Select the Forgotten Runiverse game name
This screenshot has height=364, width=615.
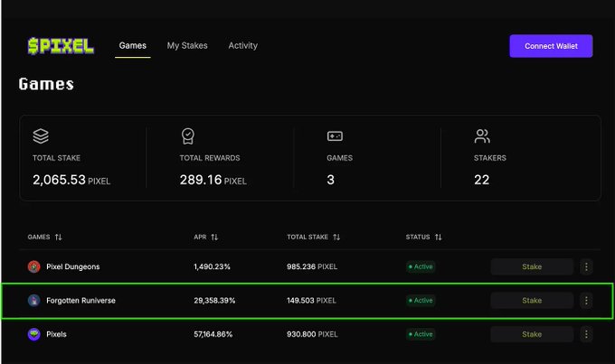click(x=80, y=301)
